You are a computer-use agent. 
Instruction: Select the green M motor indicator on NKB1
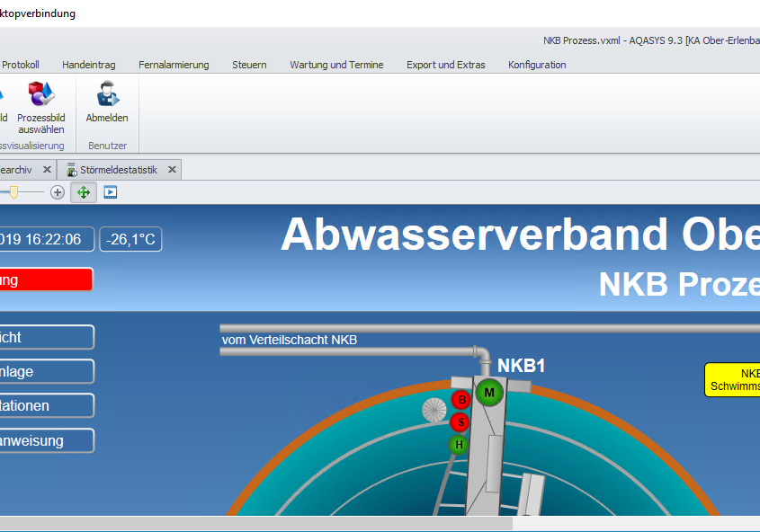point(489,393)
